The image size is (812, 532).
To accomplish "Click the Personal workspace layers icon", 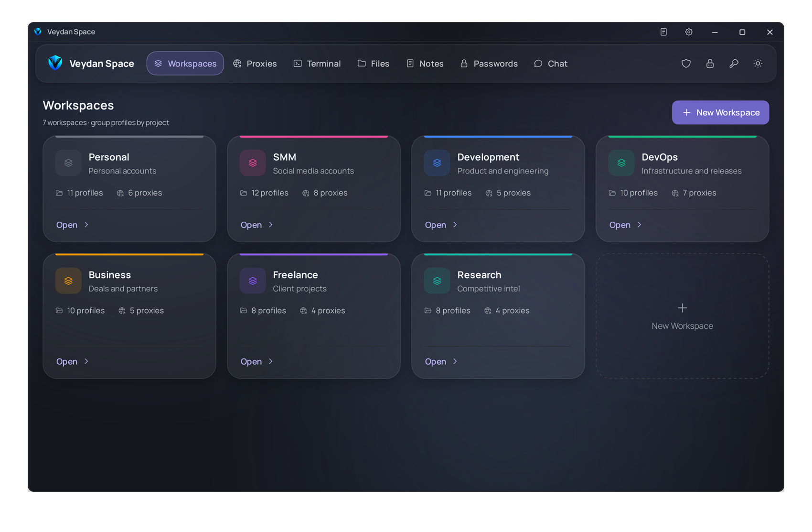I will pos(68,163).
